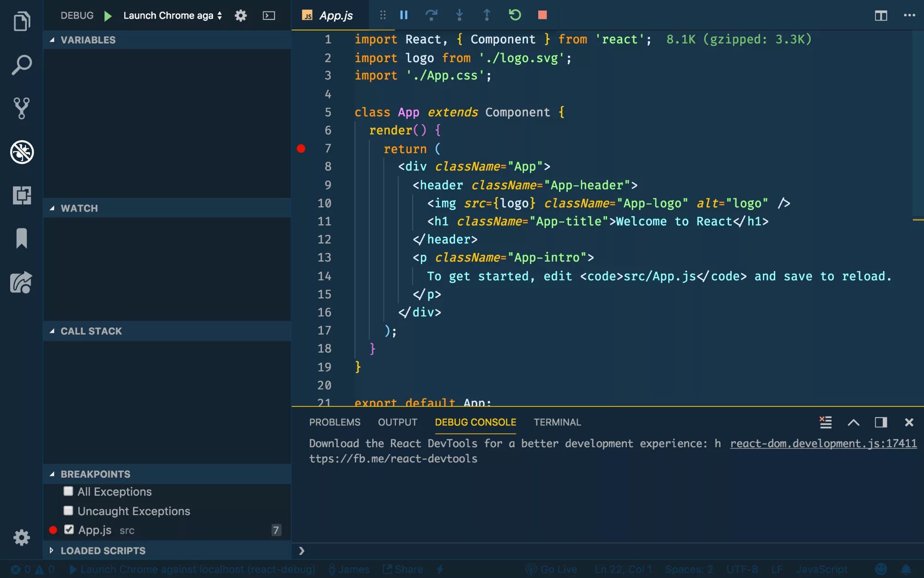Open the Extensions view icon
Image resolution: width=924 pixels, height=578 pixels.
pyautogui.click(x=22, y=195)
